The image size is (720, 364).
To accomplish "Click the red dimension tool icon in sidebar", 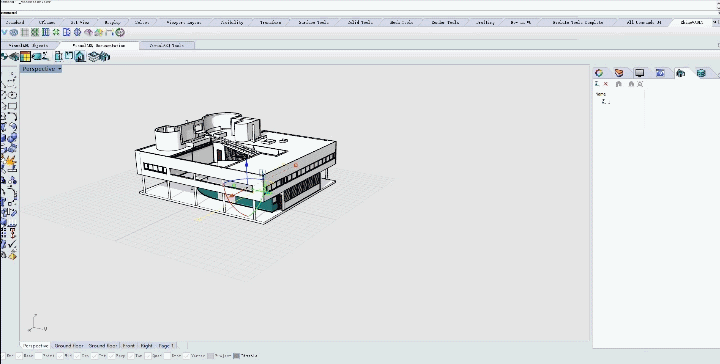I will 12,233.
